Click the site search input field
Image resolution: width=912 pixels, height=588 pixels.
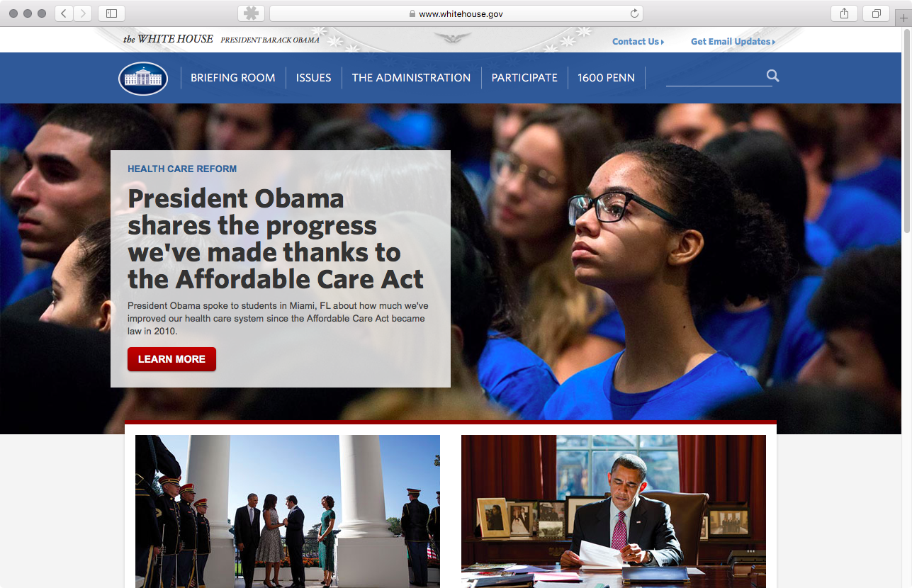(x=715, y=77)
